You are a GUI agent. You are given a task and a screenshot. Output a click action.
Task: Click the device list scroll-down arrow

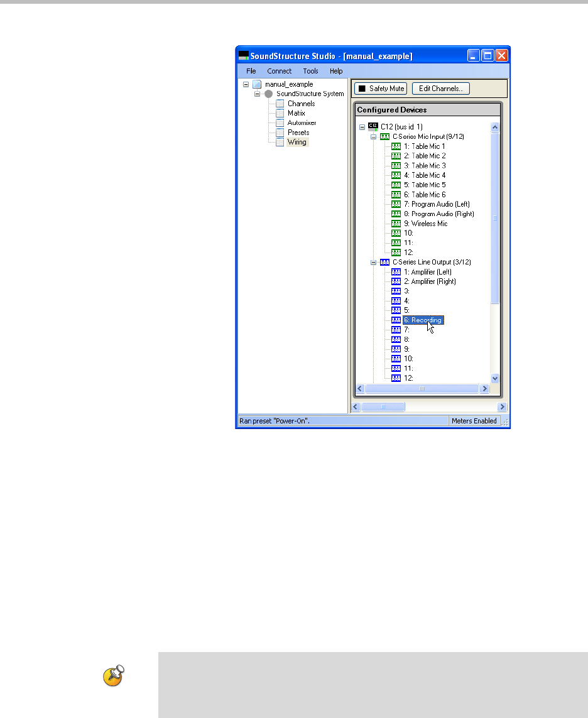point(494,378)
